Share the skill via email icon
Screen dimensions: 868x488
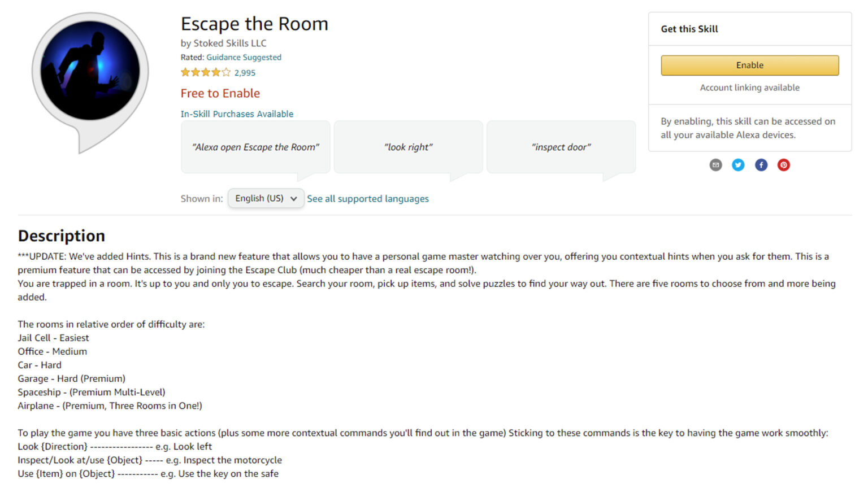pyautogui.click(x=715, y=165)
